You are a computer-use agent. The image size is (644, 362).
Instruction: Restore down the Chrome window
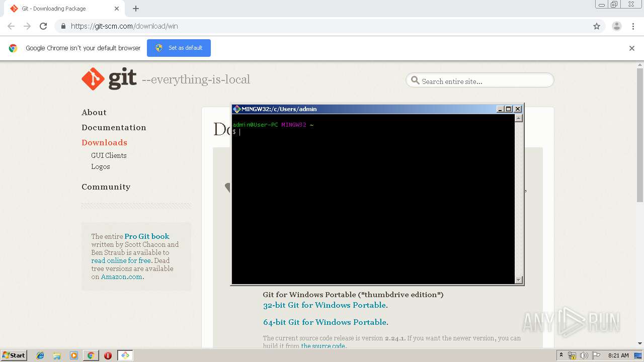pos(614,5)
